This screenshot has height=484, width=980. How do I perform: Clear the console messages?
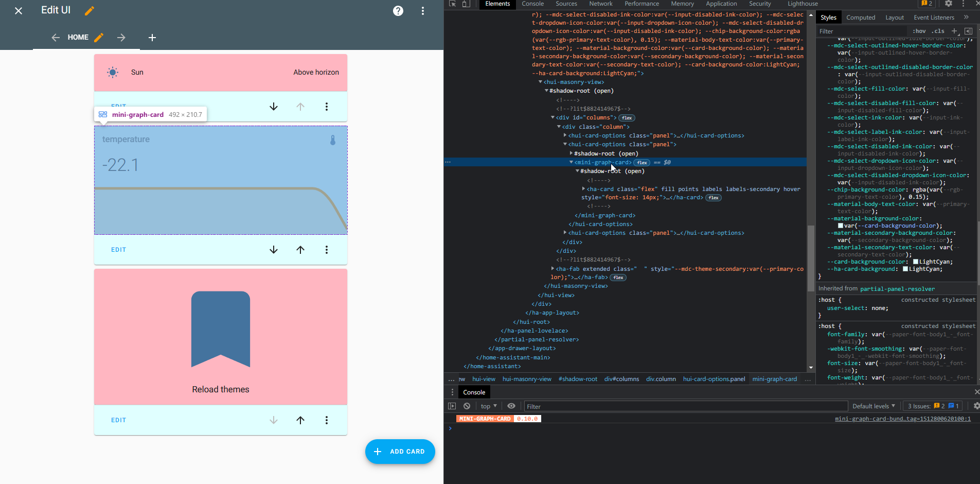pos(467,406)
